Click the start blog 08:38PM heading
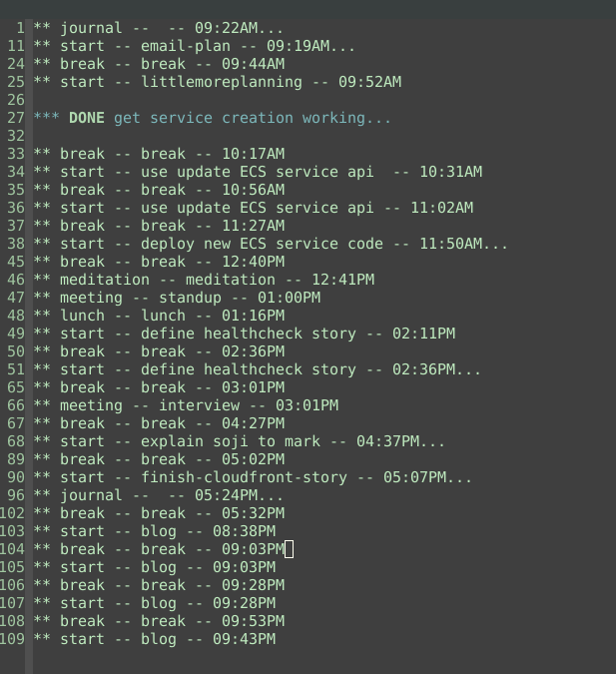 (155, 531)
